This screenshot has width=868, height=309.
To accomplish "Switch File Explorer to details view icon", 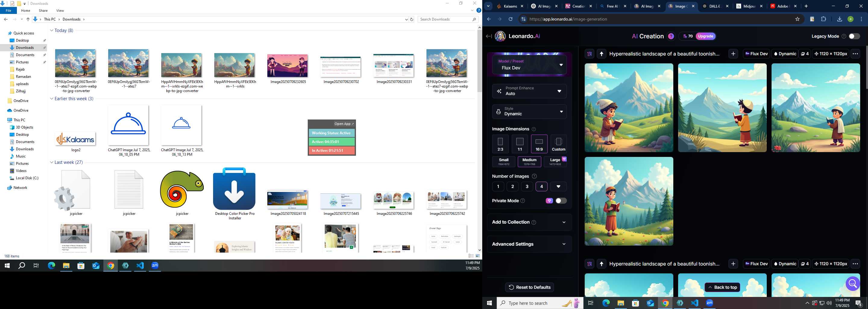I will tap(471, 256).
